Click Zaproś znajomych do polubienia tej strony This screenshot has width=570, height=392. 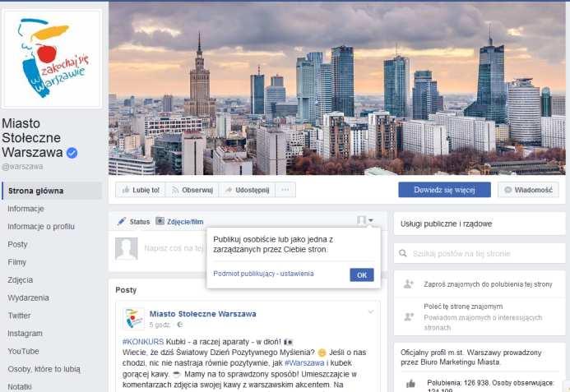pyautogui.click(x=488, y=284)
